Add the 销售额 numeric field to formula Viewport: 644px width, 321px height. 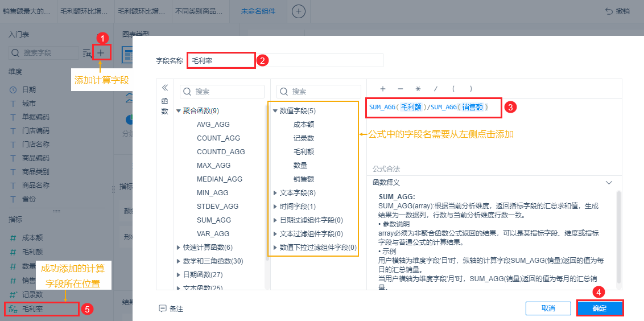tap(304, 179)
